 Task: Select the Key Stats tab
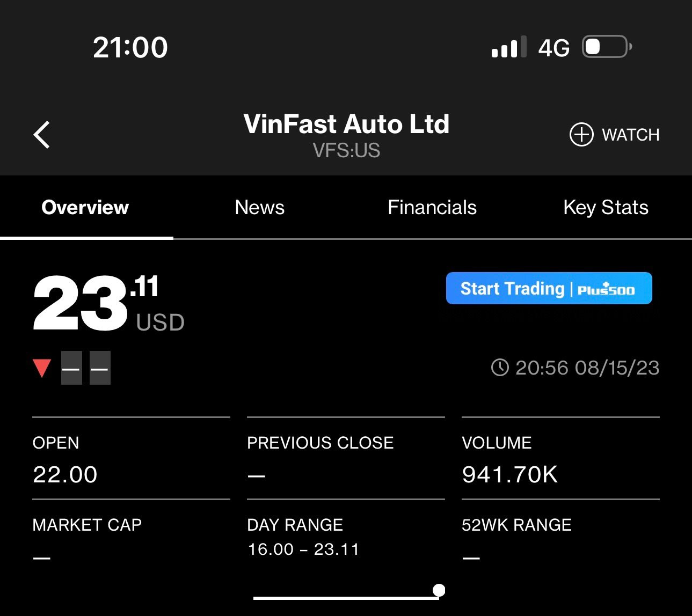[606, 207]
